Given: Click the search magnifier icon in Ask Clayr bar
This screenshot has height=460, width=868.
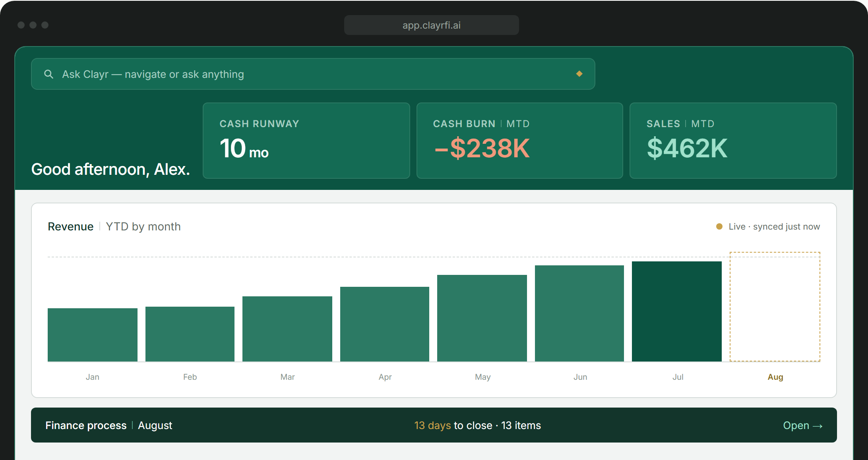Looking at the screenshot, I should 48,74.
